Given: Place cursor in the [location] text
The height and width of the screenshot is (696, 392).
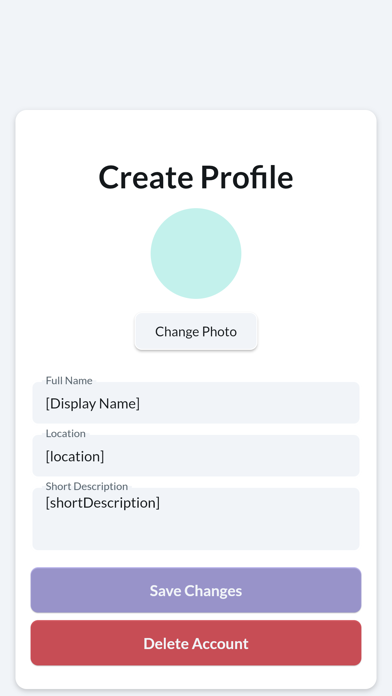Looking at the screenshot, I should pos(75,456).
